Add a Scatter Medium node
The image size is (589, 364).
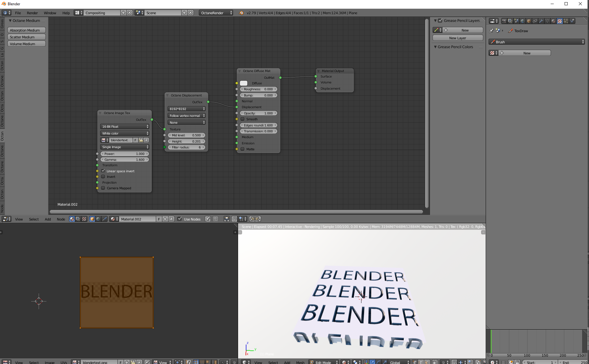tap(27, 37)
